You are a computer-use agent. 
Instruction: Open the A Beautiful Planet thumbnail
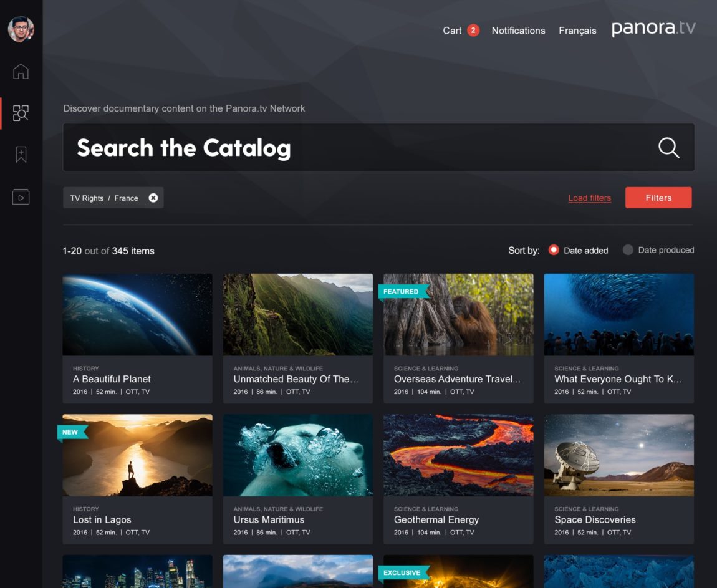137,314
